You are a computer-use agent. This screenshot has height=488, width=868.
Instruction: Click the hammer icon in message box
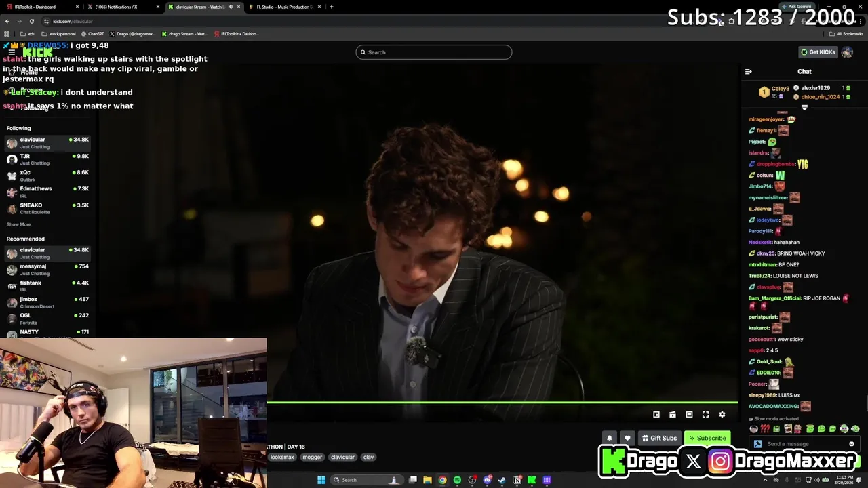pos(757,444)
